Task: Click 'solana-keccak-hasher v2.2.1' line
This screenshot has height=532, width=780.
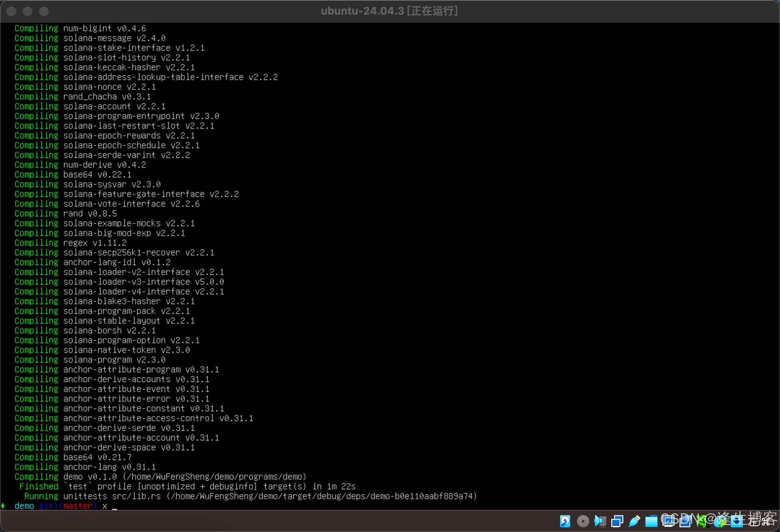Action: pyautogui.click(x=129, y=67)
